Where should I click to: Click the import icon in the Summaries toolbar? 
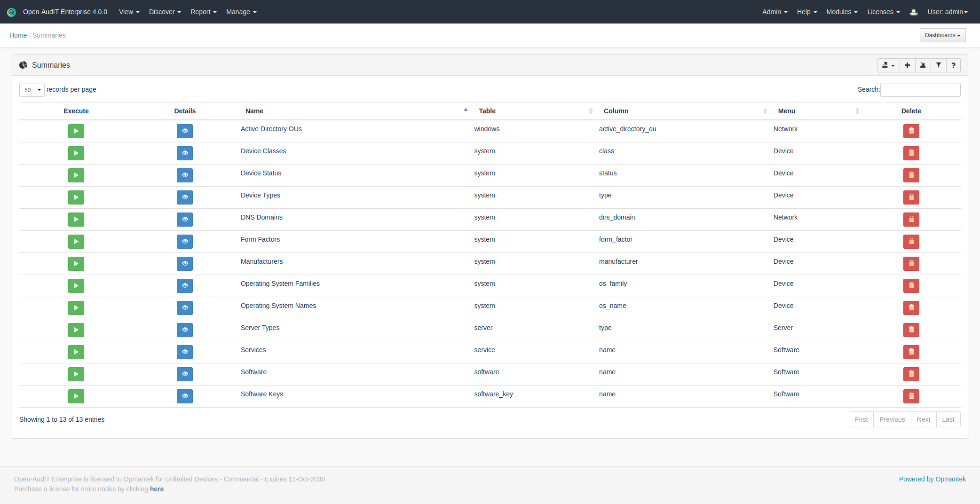tap(923, 65)
